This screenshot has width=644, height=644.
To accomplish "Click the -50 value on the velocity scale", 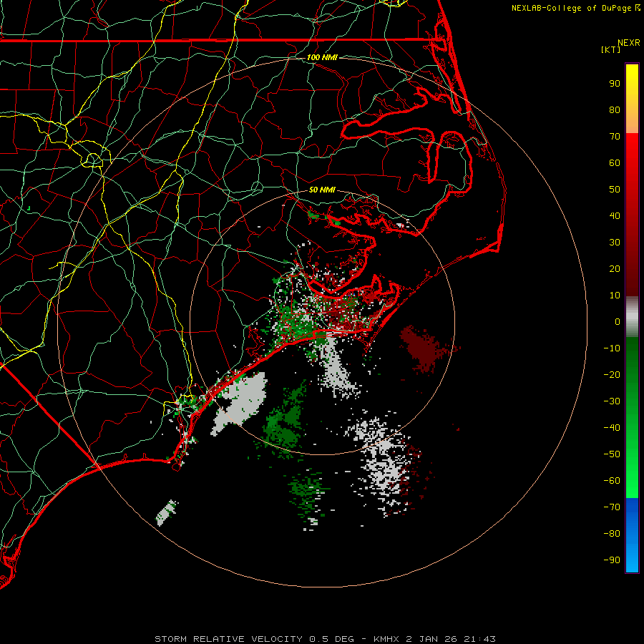I will click(612, 454).
